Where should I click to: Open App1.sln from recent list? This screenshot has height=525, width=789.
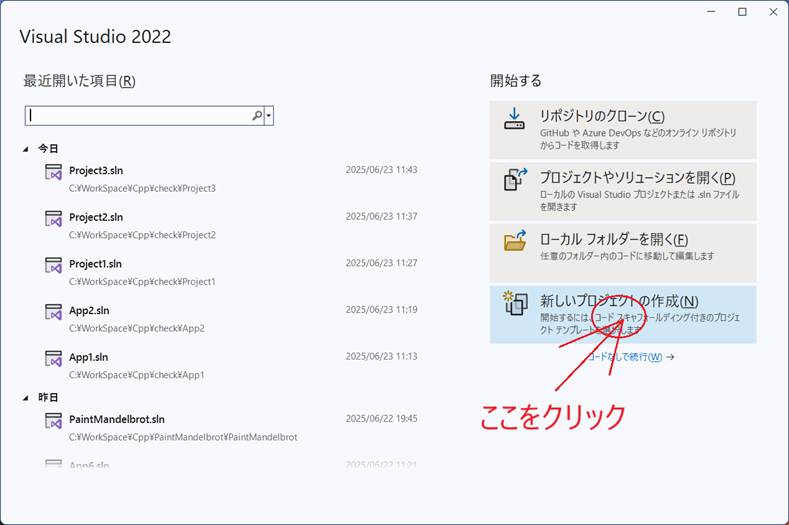point(231,366)
